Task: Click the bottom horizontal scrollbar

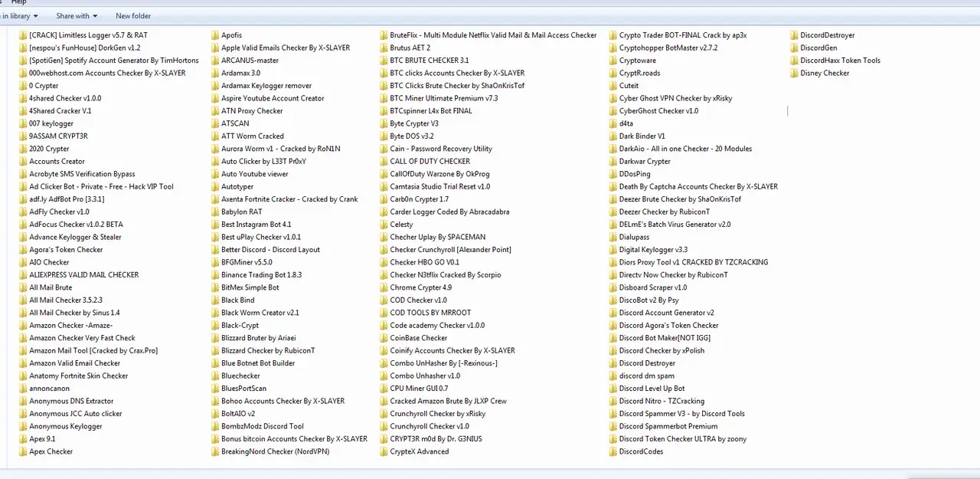Action: (490, 474)
